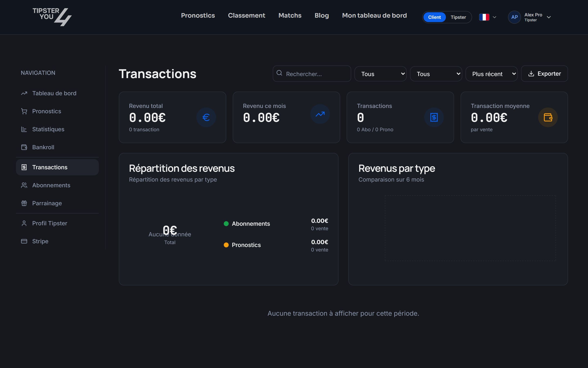
Task: Click the '0 Abo / 0 Prono' text
Action: tap(375, 129)
